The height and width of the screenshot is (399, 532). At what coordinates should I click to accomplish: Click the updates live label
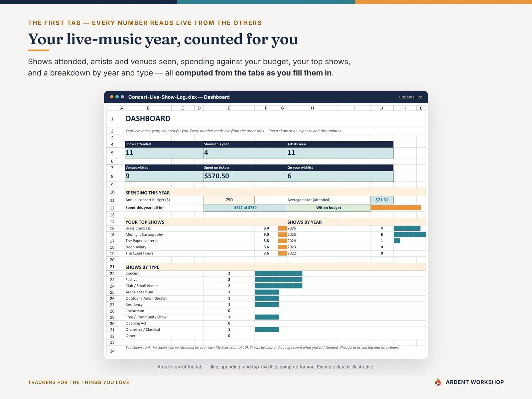pyautogui.click(x=410, y=97)
